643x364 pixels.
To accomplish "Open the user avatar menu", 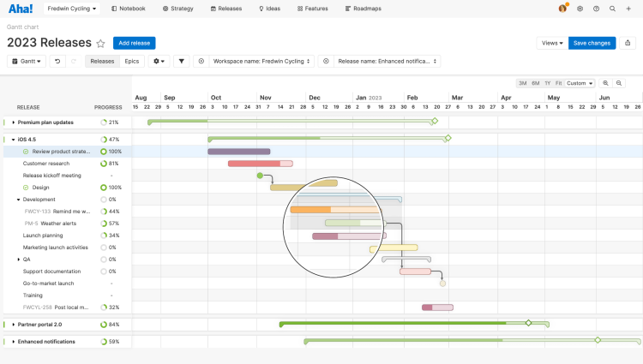I will tap(562, 9).
